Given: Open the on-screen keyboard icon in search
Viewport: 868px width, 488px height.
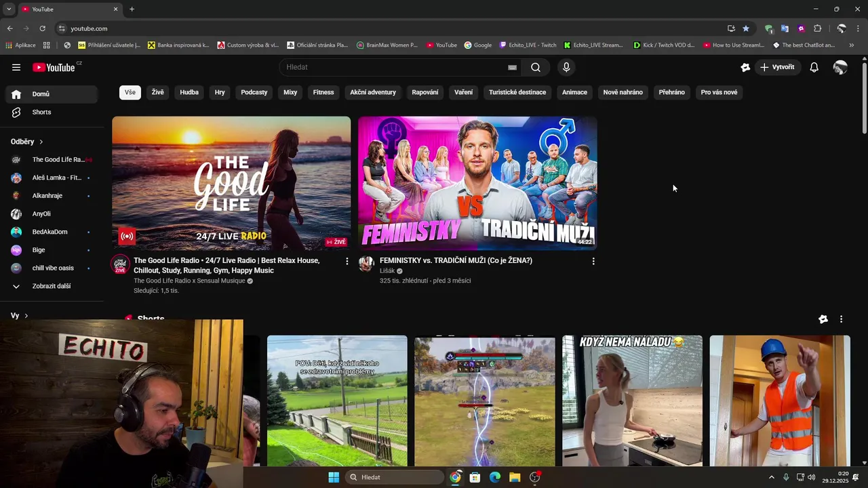Looking at the screenshot, I should pos(512,67).
